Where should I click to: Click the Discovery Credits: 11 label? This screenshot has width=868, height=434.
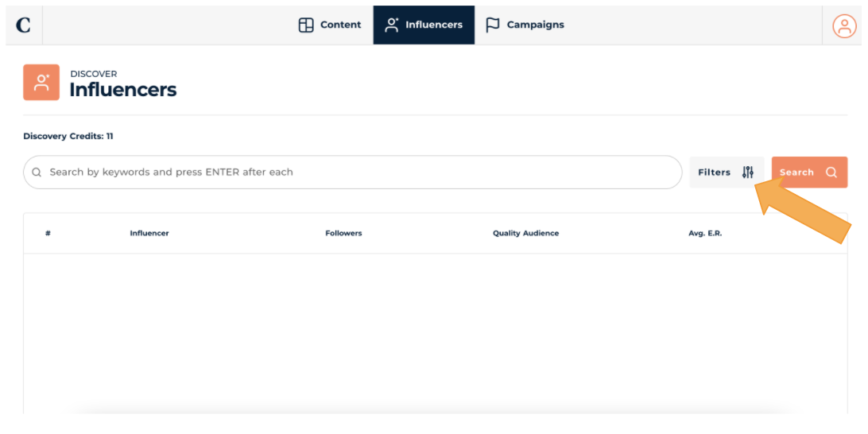tap(68, 137)
